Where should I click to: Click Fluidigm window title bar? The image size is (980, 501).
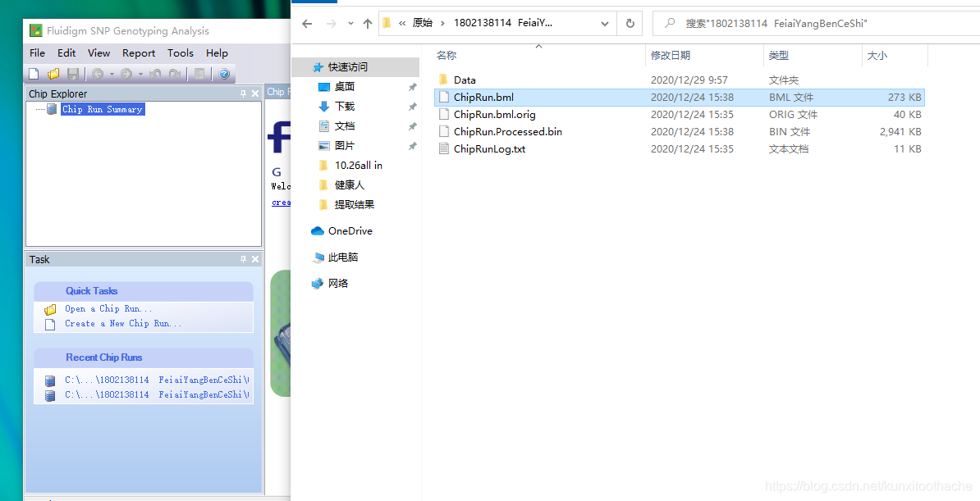click(x=156, y=31)
